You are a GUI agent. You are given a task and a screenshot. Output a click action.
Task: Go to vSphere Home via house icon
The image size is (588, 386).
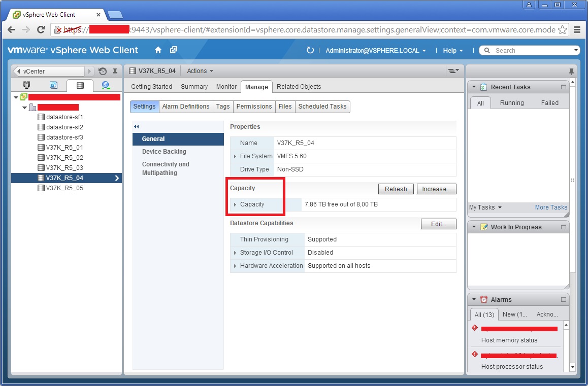158,50
